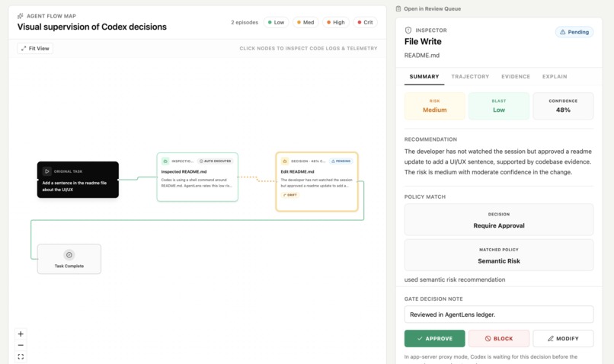Viewport: 614px width, 364px height.
Task: Click the Semantic Risk matched policy box
Action: (x=499, y=255)
